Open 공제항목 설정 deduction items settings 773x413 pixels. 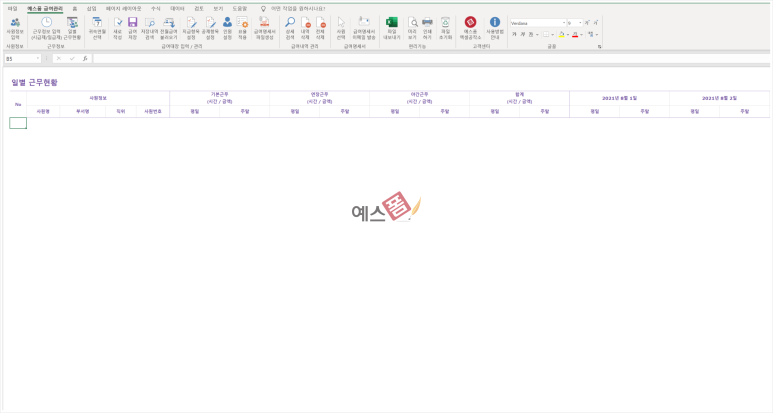[x=210, y=29]
